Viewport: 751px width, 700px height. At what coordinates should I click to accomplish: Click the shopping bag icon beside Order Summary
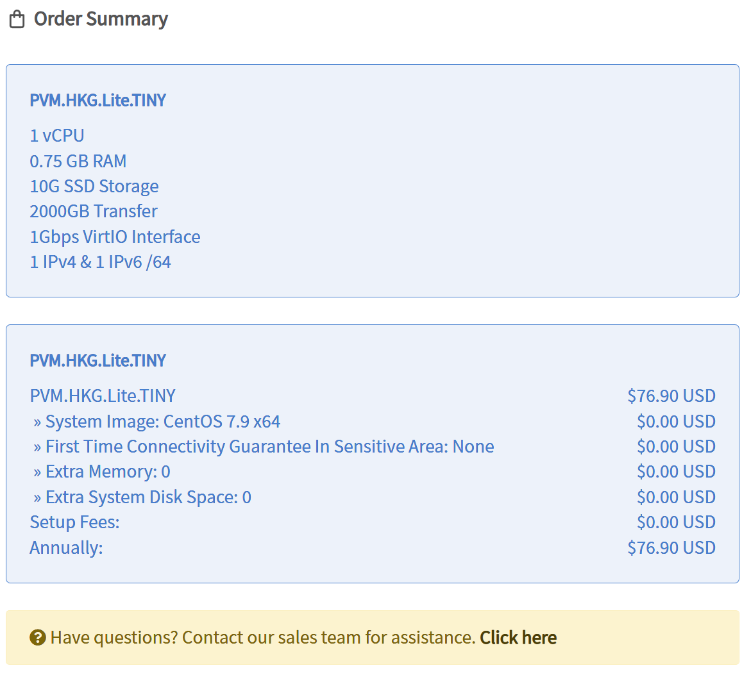point(17,19)
